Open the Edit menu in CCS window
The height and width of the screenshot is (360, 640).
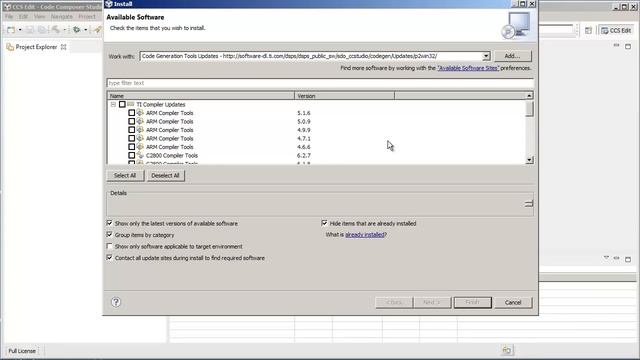click(23, 17)
